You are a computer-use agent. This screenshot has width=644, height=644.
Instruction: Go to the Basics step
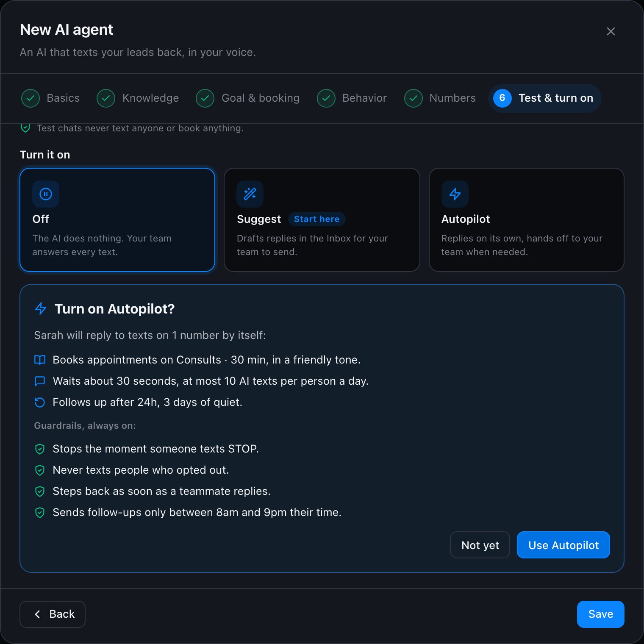50,98
